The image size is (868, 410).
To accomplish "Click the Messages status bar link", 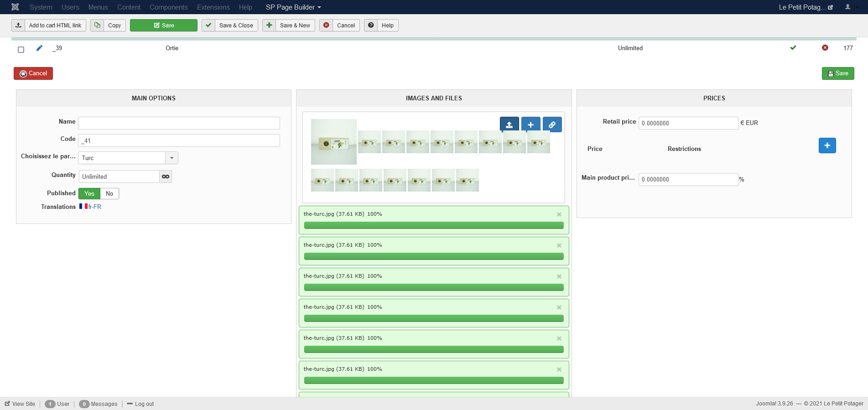I will click(98, 404).
